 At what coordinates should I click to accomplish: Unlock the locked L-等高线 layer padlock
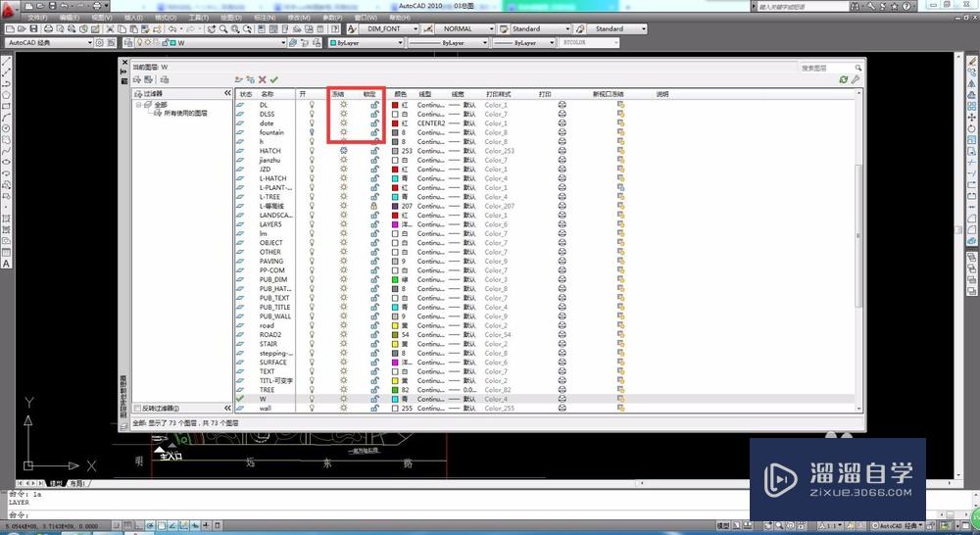point(374,206)
